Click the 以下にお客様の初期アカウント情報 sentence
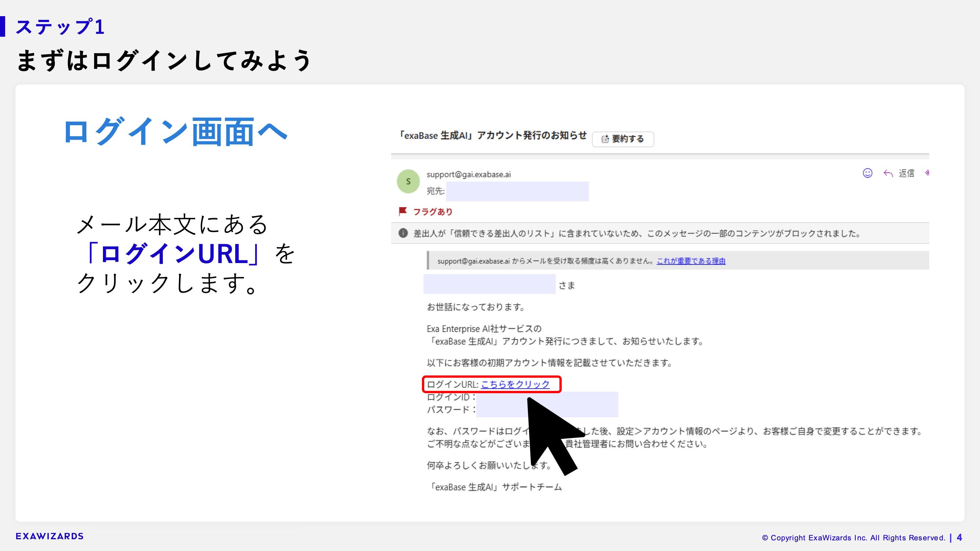 coord(550,363)
